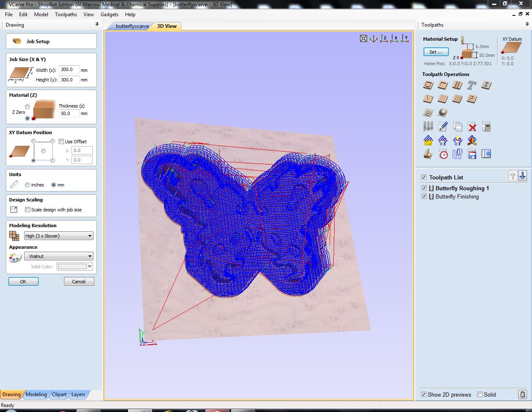Pin the Toolpaths panel

point(527,25)
